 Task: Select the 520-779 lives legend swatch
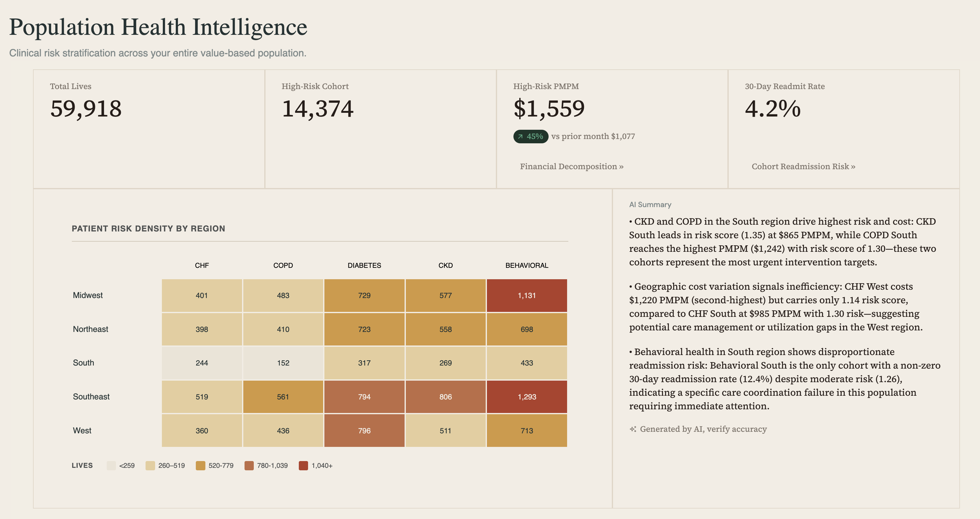click(x=200, y=465)
